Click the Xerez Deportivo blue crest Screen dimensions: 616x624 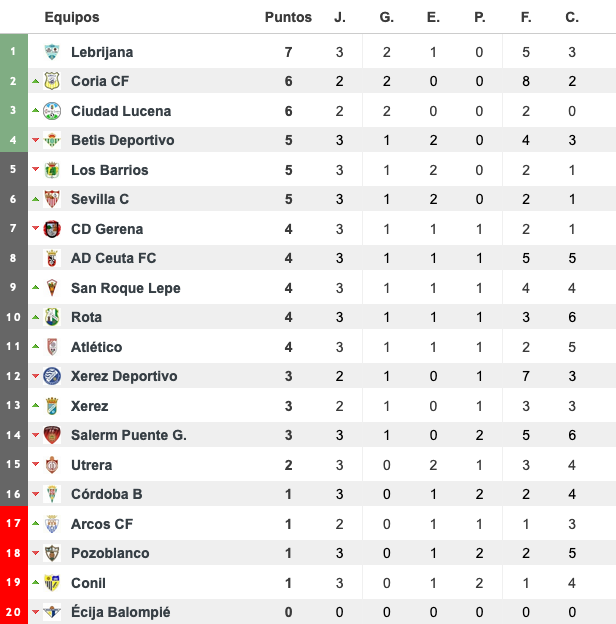click(52, 376)
